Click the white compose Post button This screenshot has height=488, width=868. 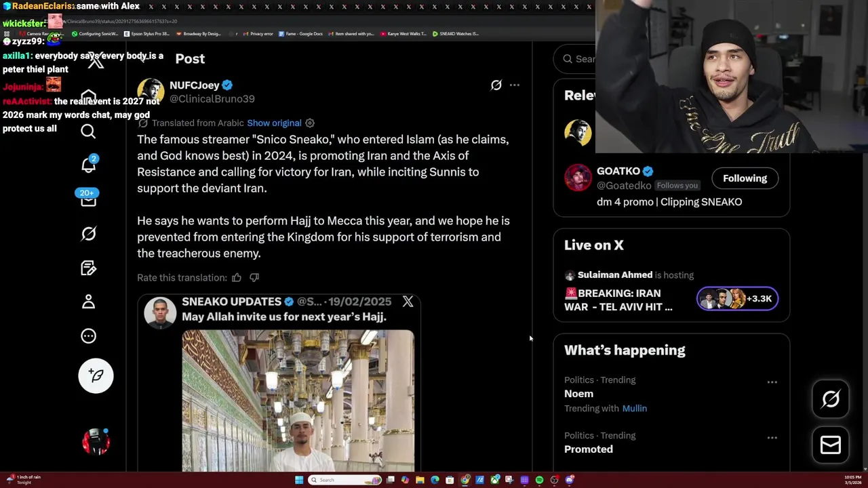(96, 375)
